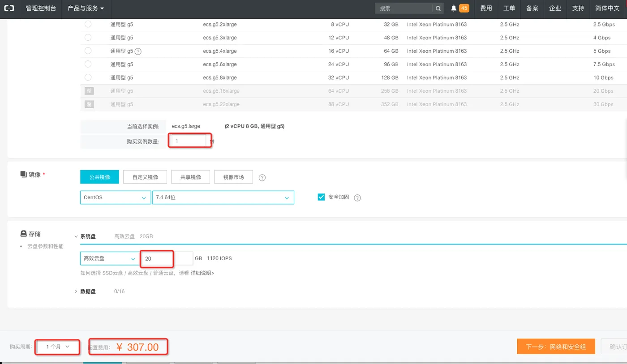Go to 管理控制台 link
The image size is (627, 364).
(x=41, y=9)
